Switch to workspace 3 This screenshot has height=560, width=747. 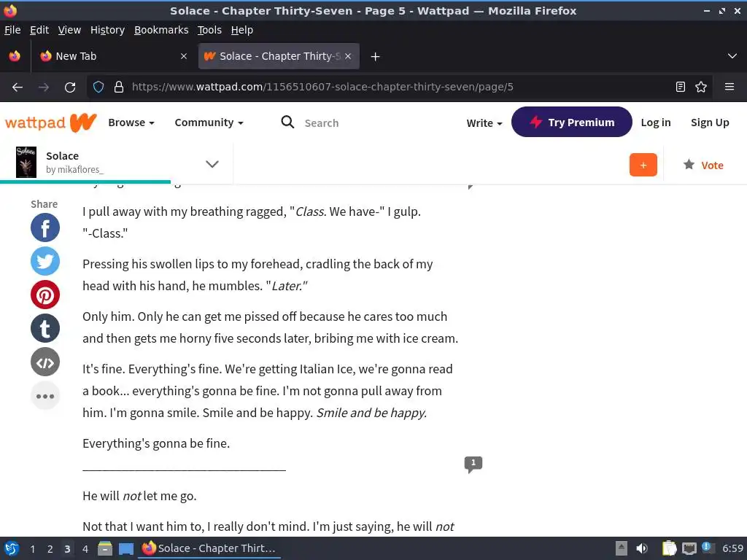coord(67,549)
